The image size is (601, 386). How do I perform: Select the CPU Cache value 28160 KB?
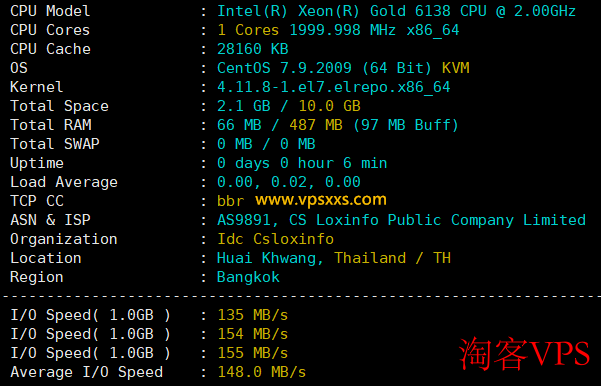(x=253, y=49)
